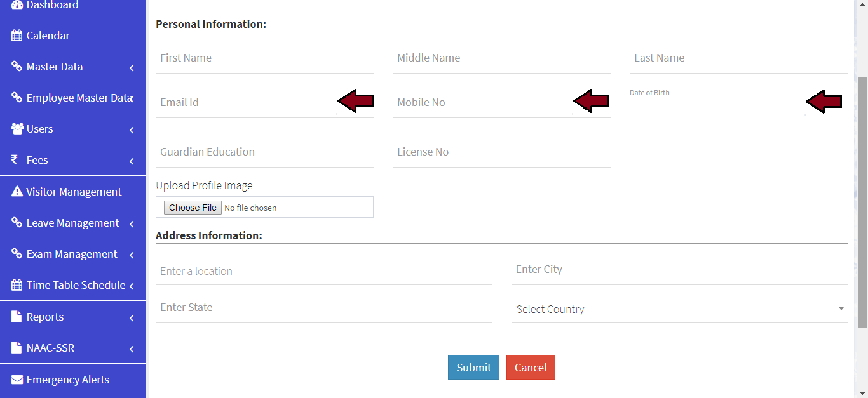Click the Emergency Alerts envelope icon
The width and height of the screenshot is (868, 398).
pos(17,380)
